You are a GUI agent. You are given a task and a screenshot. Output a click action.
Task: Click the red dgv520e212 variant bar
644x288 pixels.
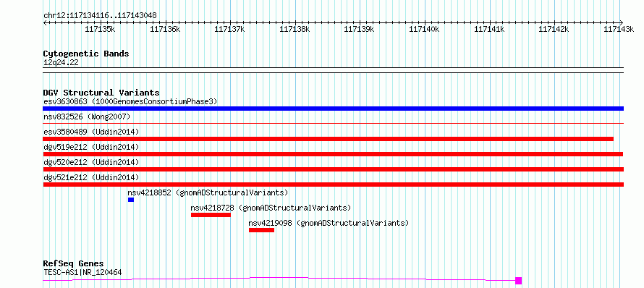pyautogui.click(x=333, y=169)
